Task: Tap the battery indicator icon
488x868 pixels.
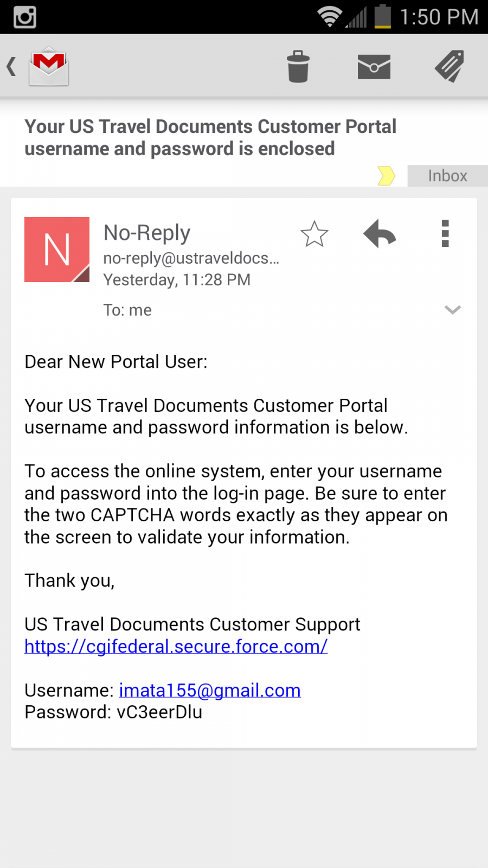Action: coord(383,16)
